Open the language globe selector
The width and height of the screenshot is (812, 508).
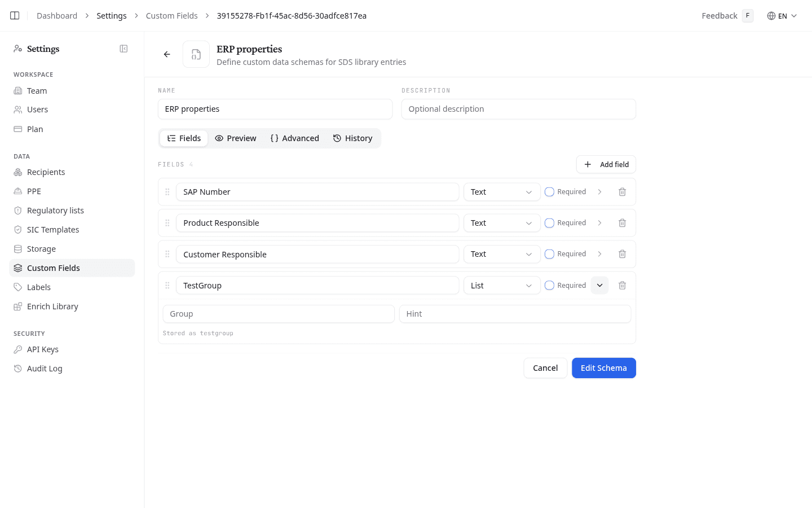782,16
